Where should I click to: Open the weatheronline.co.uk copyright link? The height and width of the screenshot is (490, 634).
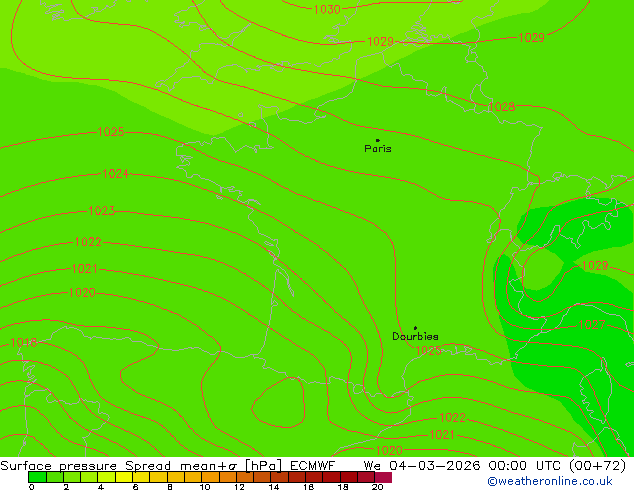coord(550,481)
